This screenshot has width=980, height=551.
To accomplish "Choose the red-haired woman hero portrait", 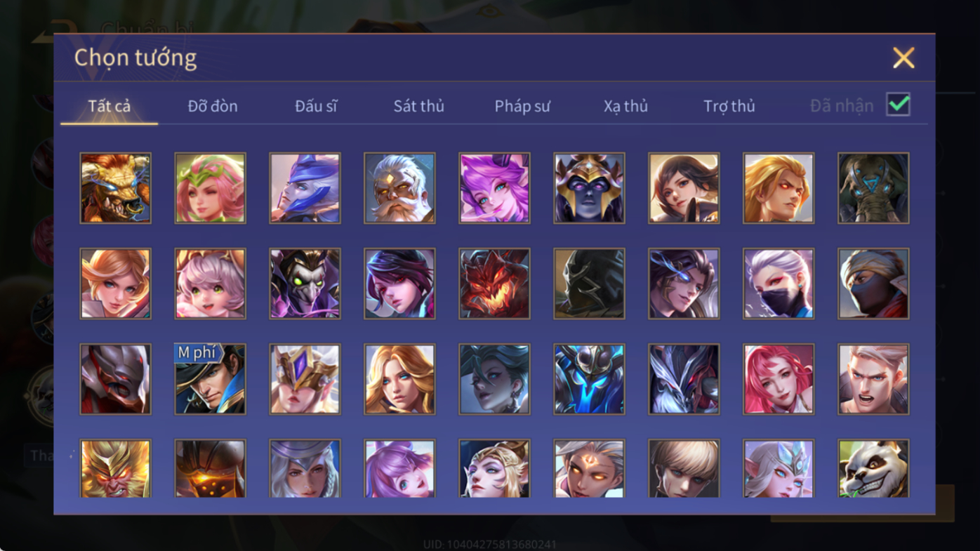I will [779, 379].
